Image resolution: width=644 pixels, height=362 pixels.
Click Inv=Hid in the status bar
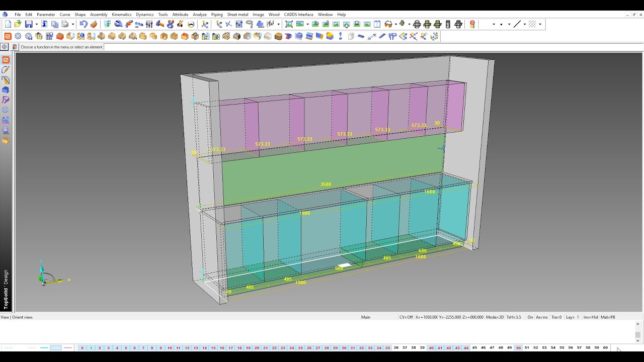pos(591,317)
